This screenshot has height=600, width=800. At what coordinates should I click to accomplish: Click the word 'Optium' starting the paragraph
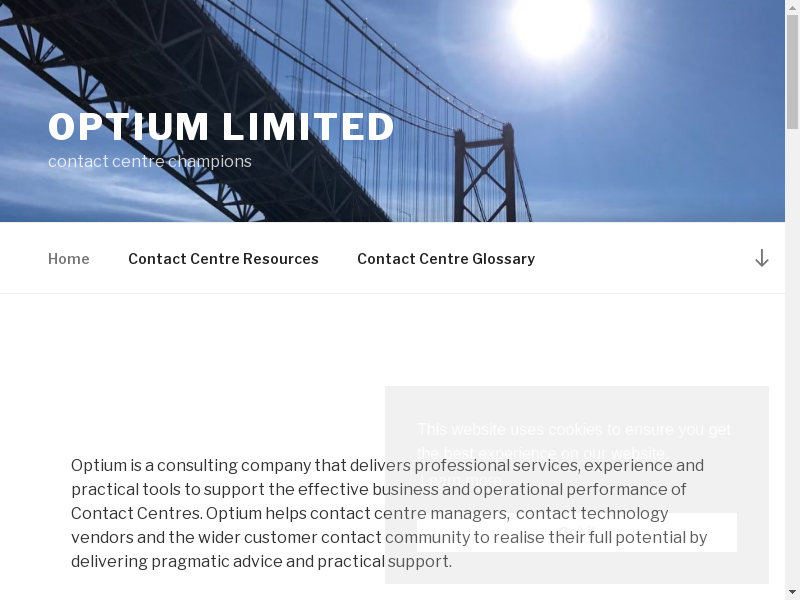pyautogui.click(x=98, y=465)
